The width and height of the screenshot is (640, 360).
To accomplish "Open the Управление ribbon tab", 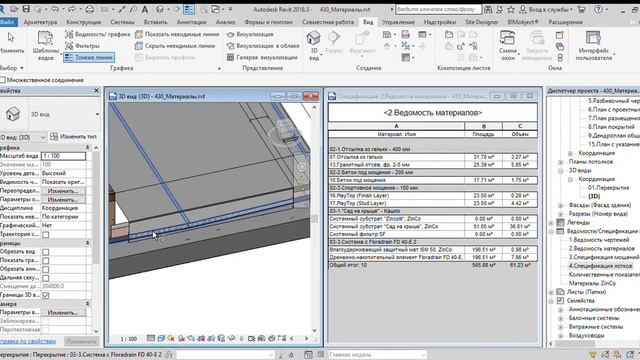I will coord(398,22).
